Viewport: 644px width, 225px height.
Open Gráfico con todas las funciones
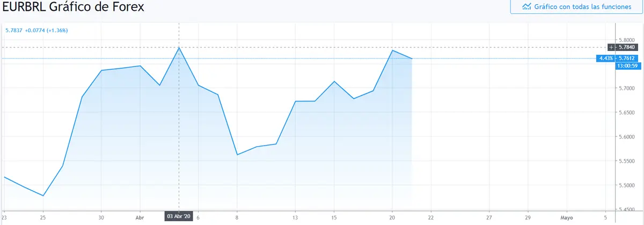[576, 7]
